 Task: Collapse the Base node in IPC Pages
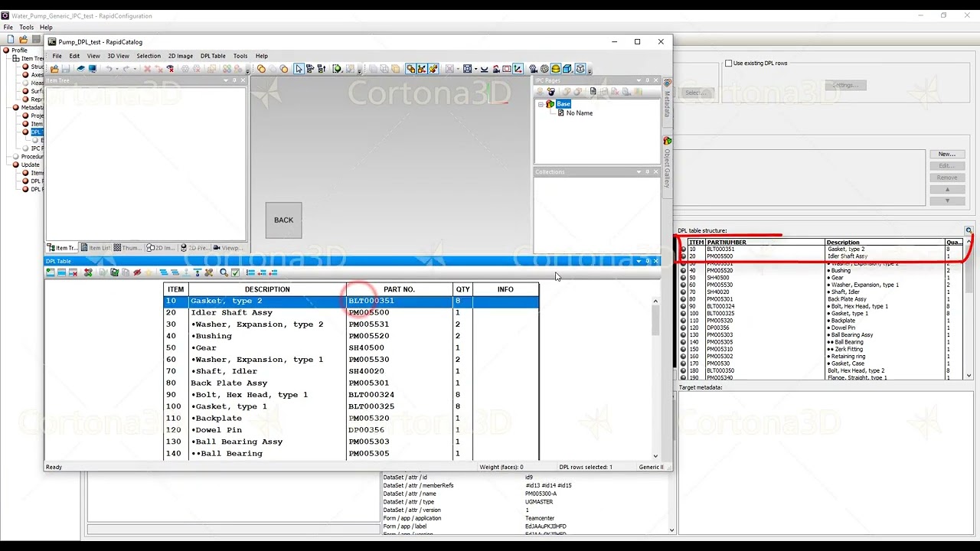[x=541, y=104]
